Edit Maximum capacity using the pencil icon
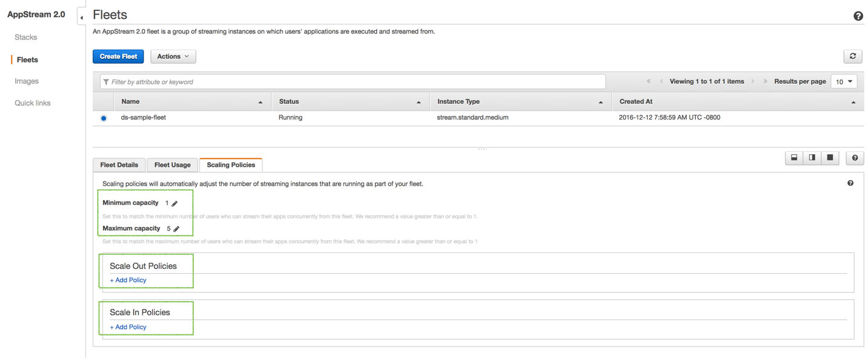The width and height of the screenshot is (868, 358). click(x=176, y=229)
